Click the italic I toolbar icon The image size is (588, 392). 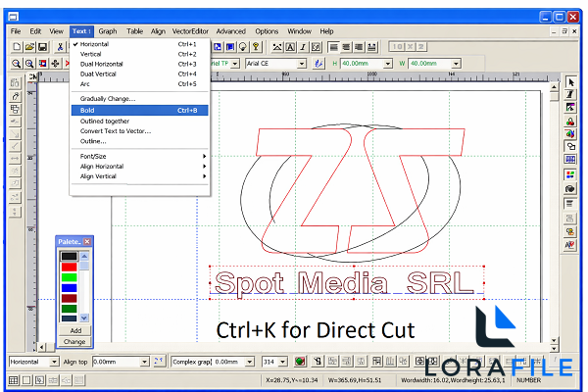click(x=303, y=47)
